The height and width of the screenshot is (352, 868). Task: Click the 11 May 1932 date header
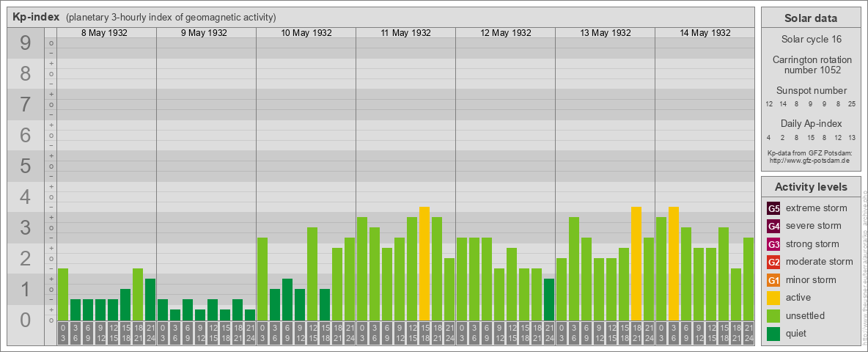pos(405,33)
